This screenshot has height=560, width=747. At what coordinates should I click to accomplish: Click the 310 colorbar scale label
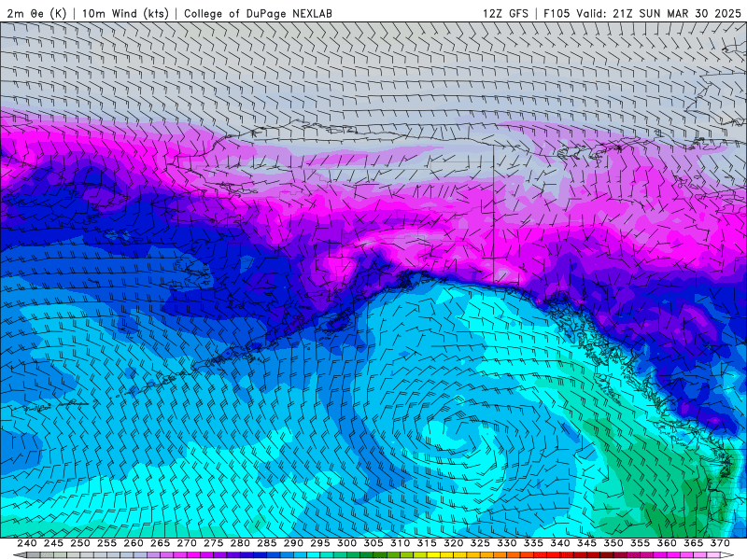(x=401, y=543)
